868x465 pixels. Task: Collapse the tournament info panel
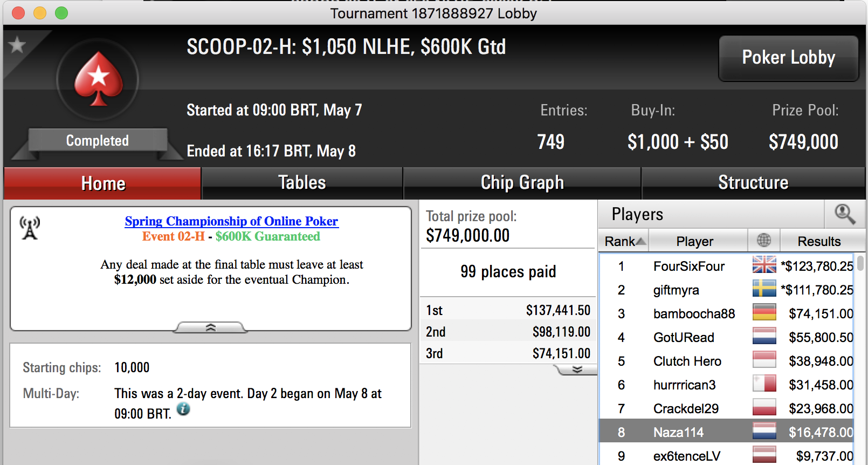pos(211,327)
